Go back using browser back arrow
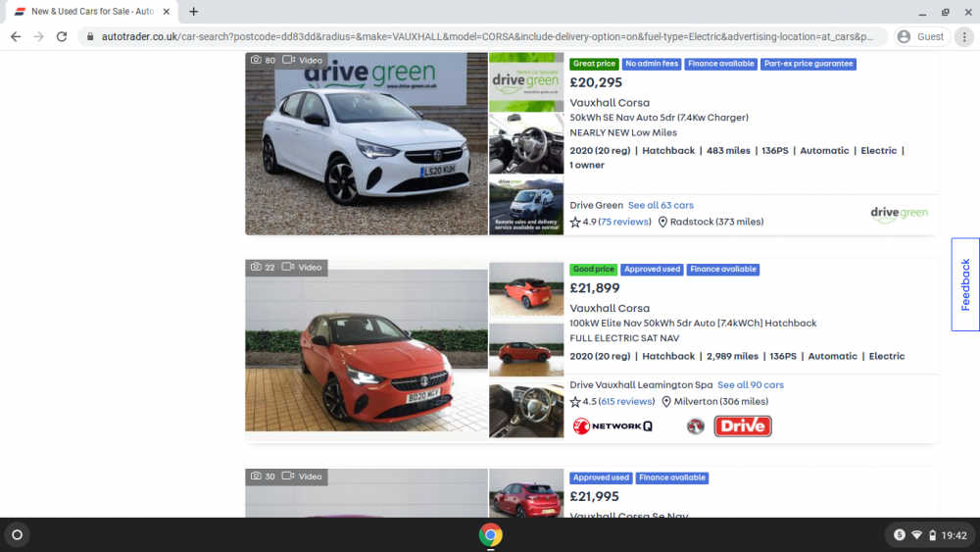Viewport: 980px width, 552px height. tap(16, 37)
